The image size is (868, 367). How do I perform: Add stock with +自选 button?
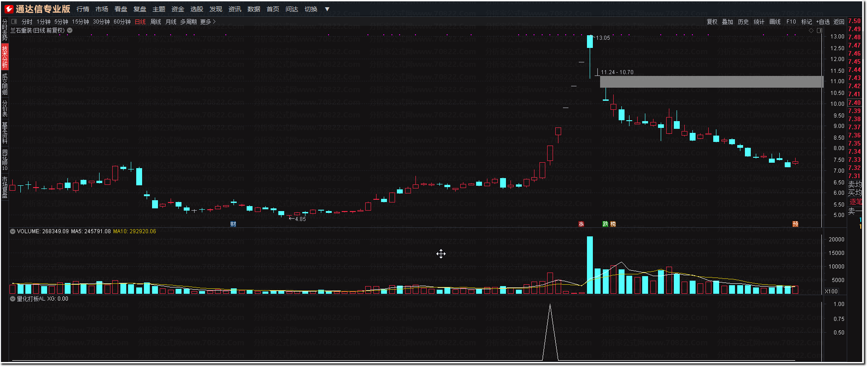pyautogui.click(x=823, y=22)
